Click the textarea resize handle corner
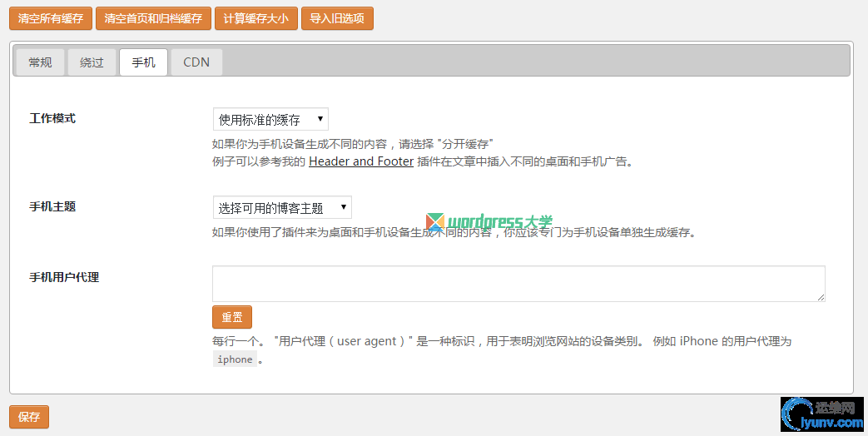 pyautogui.click(x=821, y=297)
